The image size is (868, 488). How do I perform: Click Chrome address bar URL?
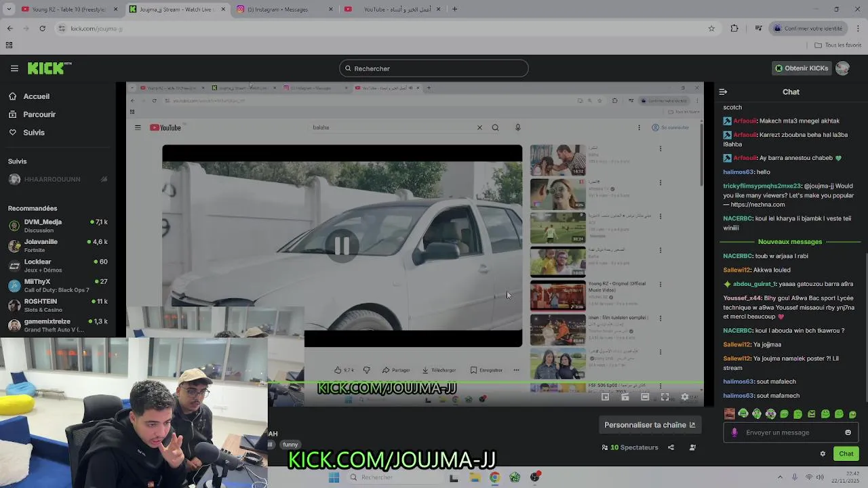pos(96,28)
